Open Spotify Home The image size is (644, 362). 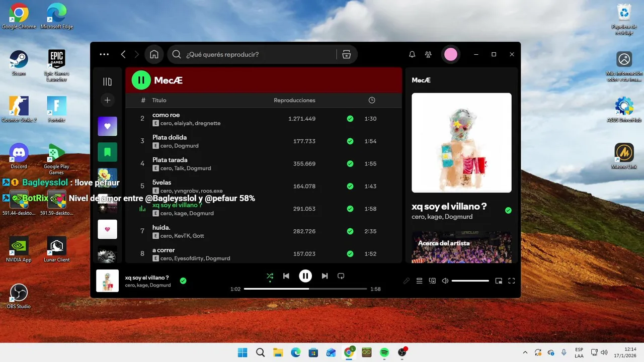click(x=154, y=54)
